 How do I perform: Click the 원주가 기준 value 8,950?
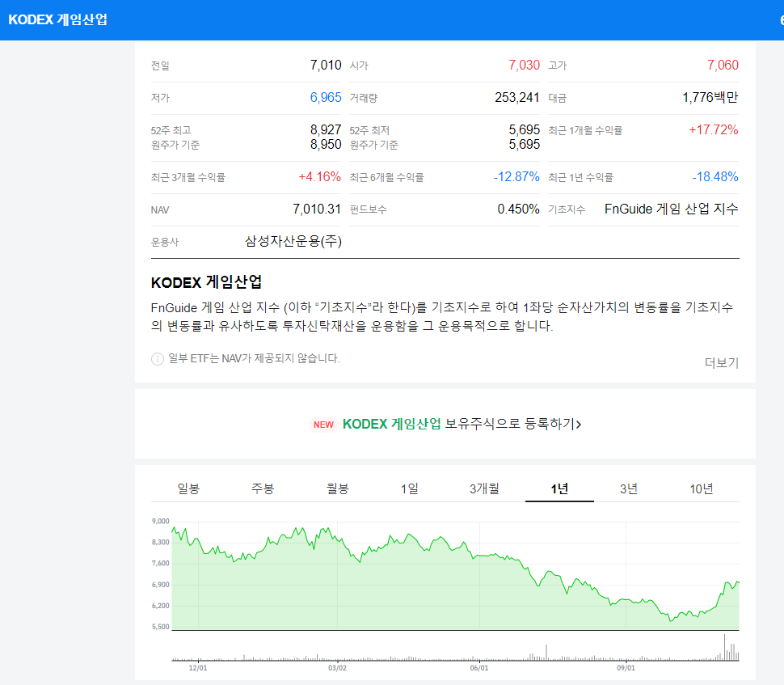(x=326, y=145)
